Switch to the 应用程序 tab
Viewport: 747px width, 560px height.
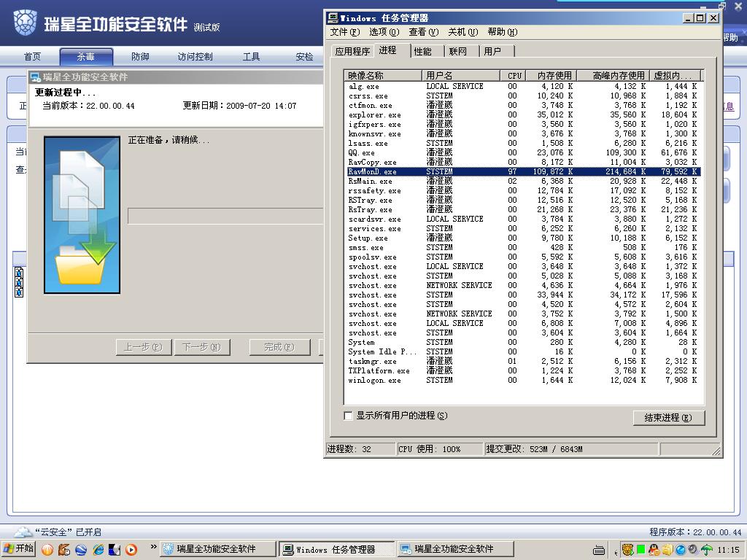[352, 52]
